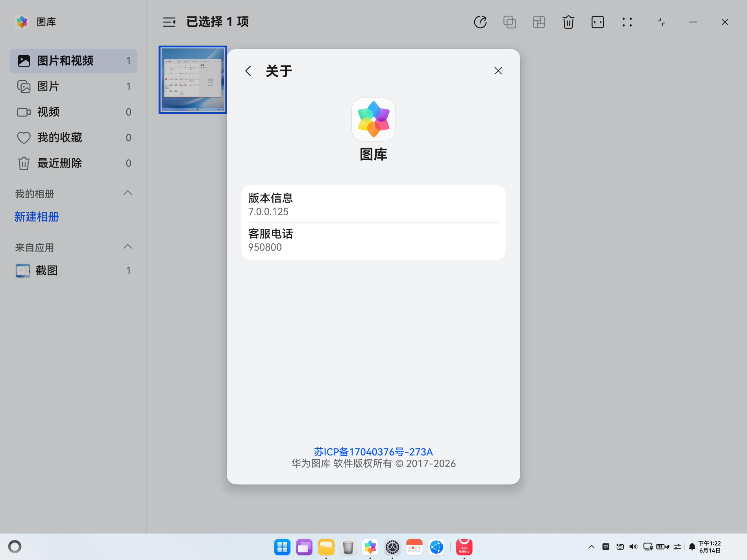Click the 图库 app logo in dialog
Screen dimensions: 747x560
click(x=373, y=119)
